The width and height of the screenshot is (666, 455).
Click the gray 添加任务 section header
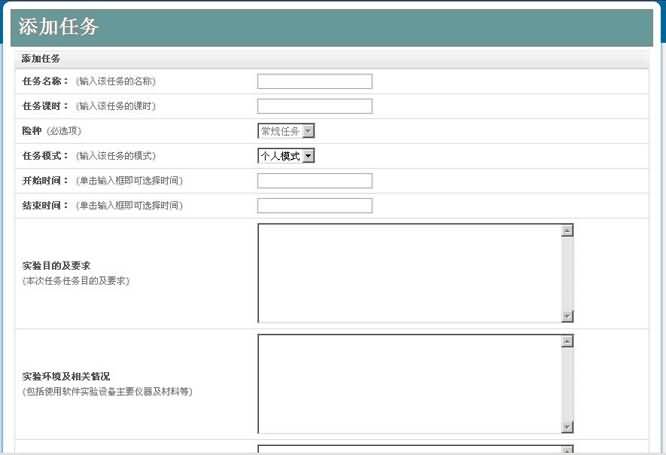[42, 59]
